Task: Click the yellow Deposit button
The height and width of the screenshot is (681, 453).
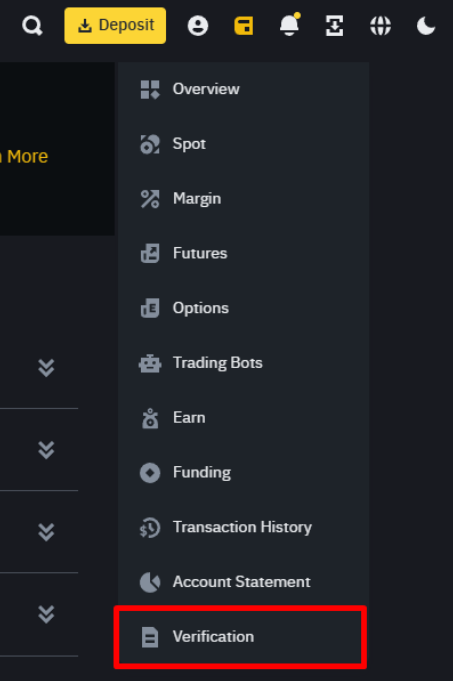Action: pos(115,25)
